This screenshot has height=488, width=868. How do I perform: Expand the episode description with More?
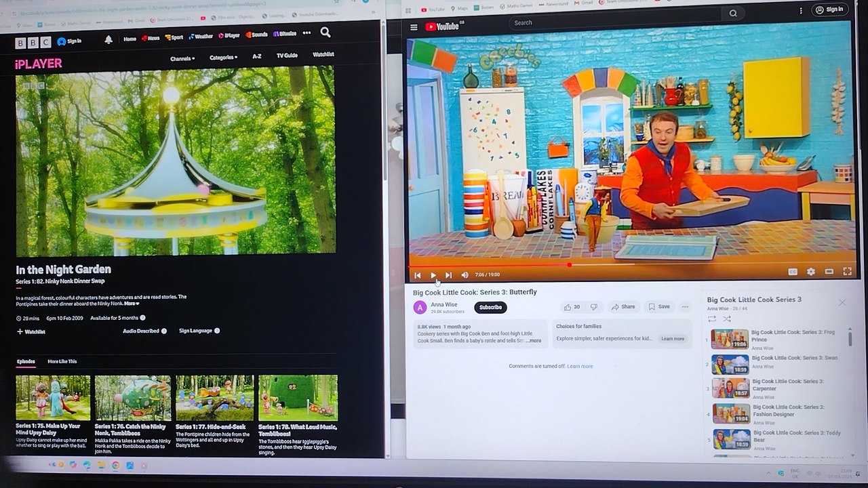132,303
